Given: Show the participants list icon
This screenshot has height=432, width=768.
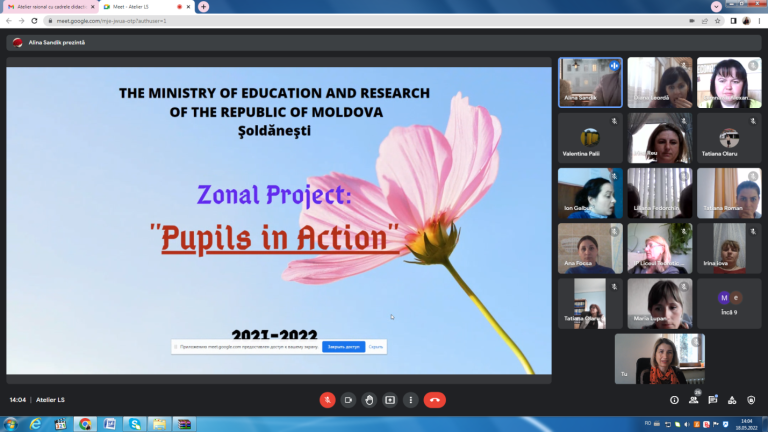Looking at the screenshot, I should point(694,400).
